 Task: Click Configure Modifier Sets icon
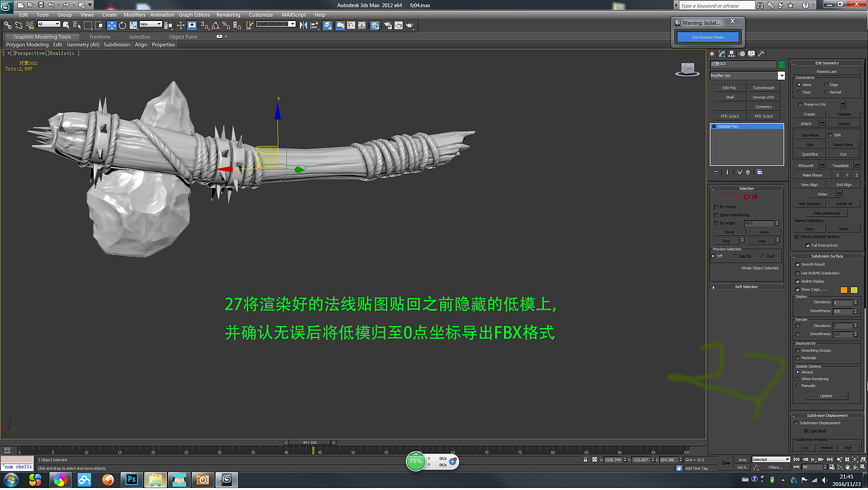759,171
